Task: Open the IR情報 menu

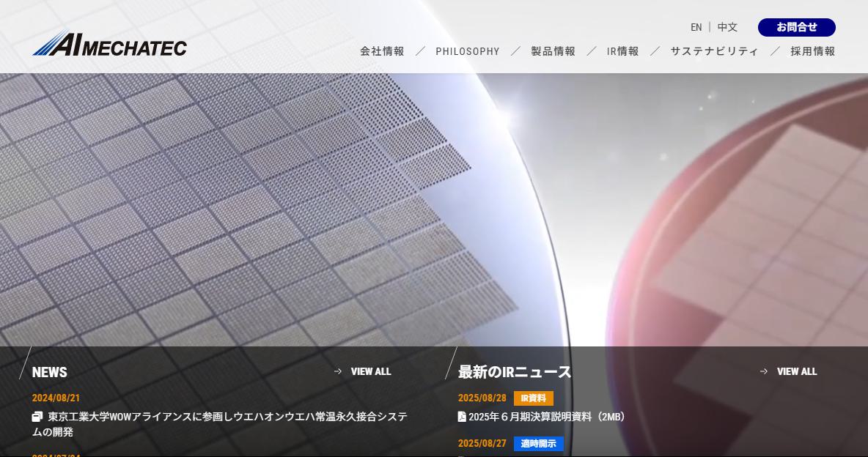Action: tap(622, 51)
